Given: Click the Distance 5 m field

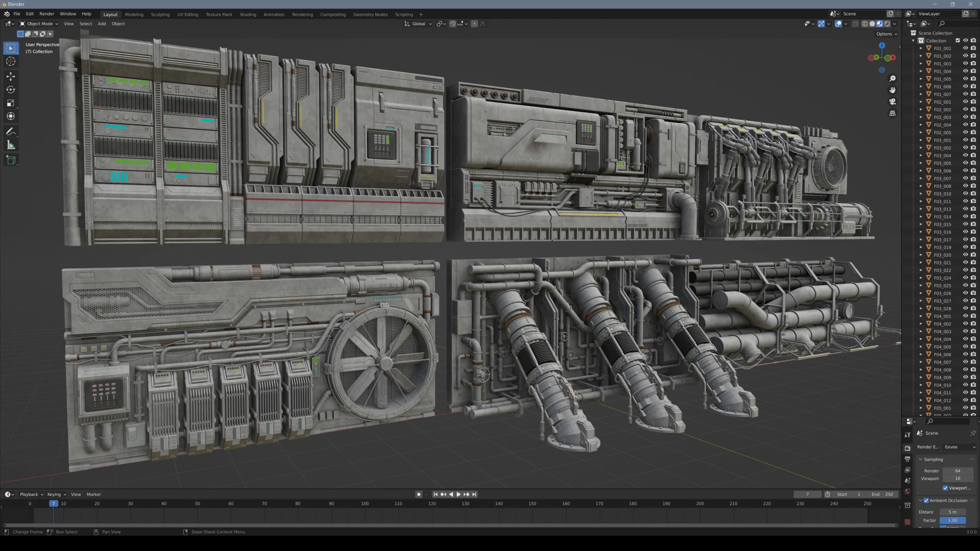Looking at the screenshot, I should [952, 512].
